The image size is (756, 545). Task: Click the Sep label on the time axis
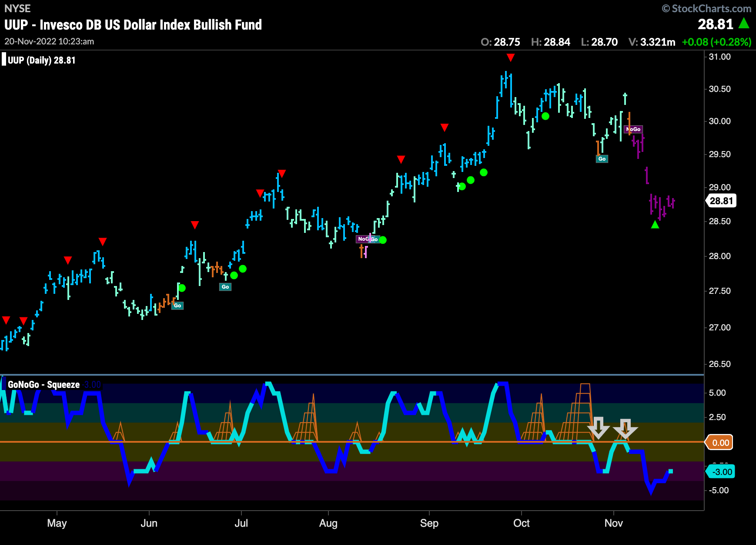point(429,523)
